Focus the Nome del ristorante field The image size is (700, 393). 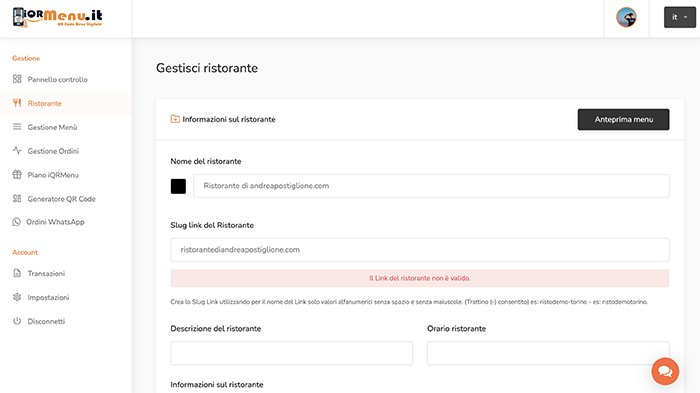coord(431,186)
